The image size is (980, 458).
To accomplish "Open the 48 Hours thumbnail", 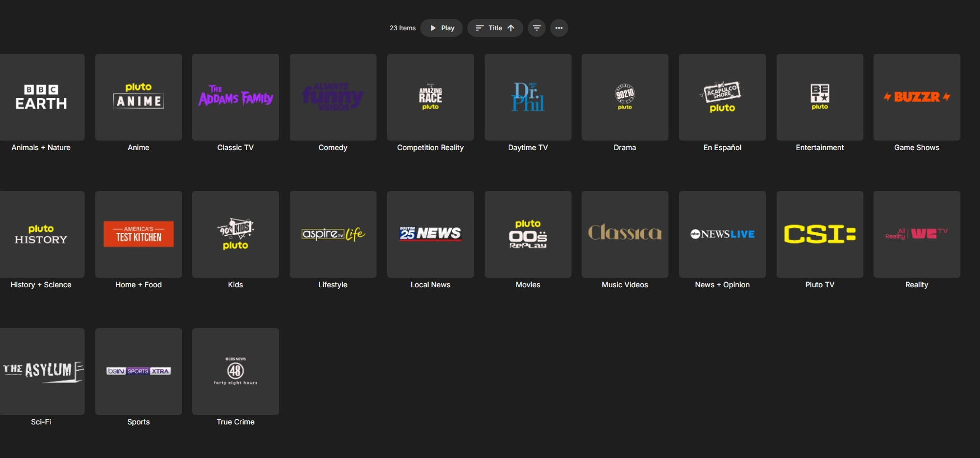I will [235, 371].
